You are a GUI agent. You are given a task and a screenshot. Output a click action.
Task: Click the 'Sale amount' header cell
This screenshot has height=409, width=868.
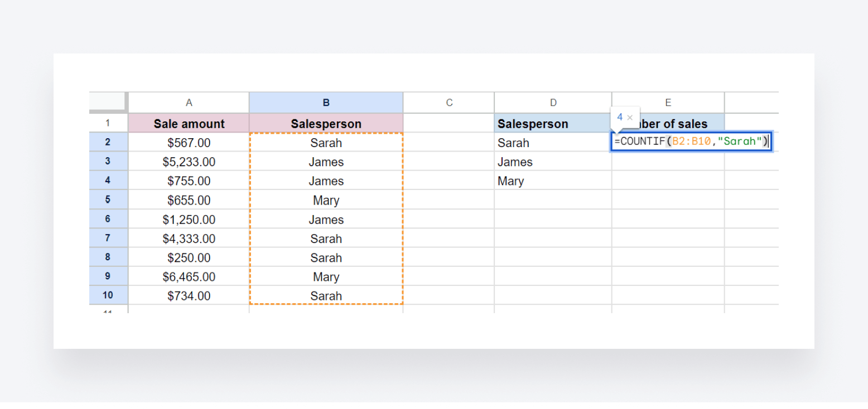point(189,123)
